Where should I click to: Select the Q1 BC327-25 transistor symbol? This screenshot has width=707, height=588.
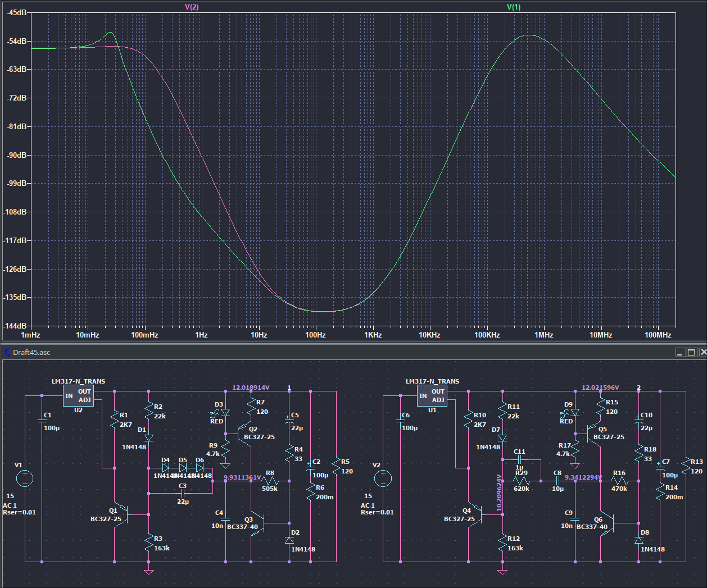[x=122, y=514]
